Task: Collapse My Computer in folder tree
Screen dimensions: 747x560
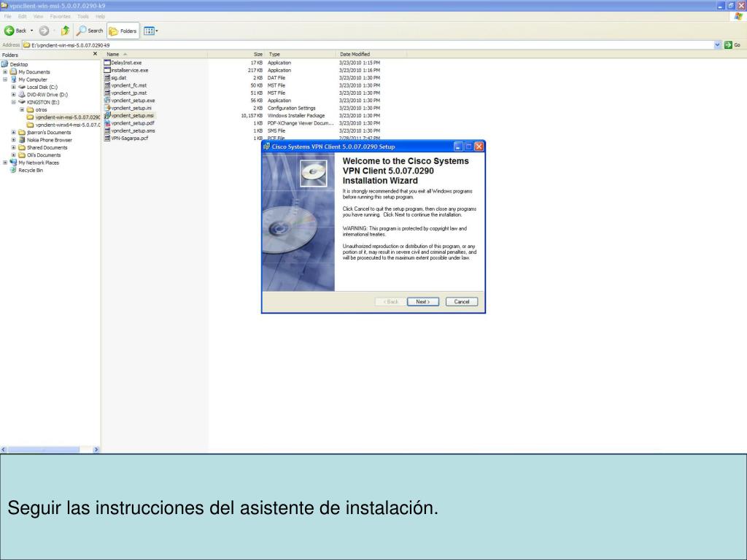Action: click(x=5, y=79)
